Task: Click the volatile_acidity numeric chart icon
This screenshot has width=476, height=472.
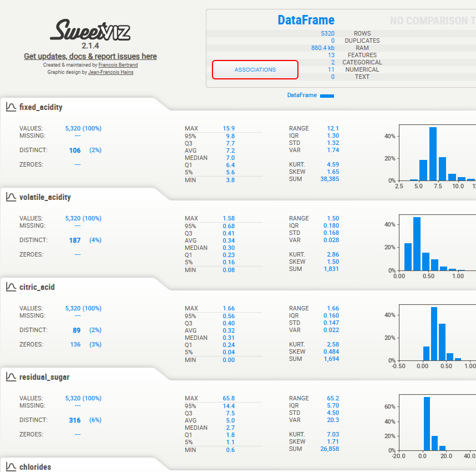Action: (11, 197)
